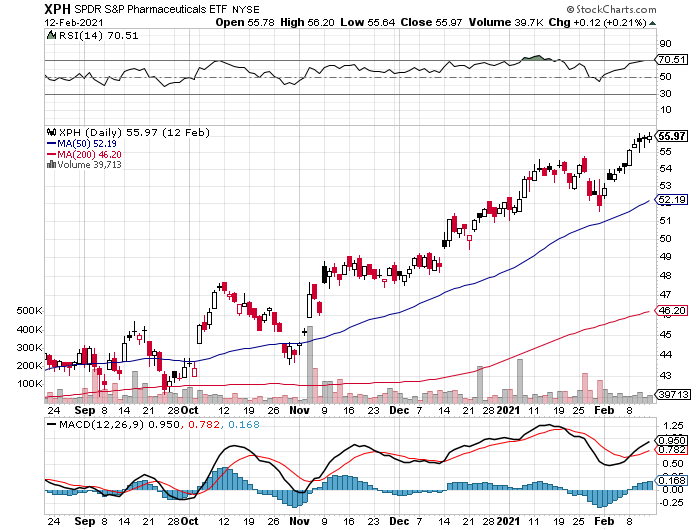Click the blue 0.168 histogram value in MACD legend
This screenshot has height=530, width=700.
(244, 424)
